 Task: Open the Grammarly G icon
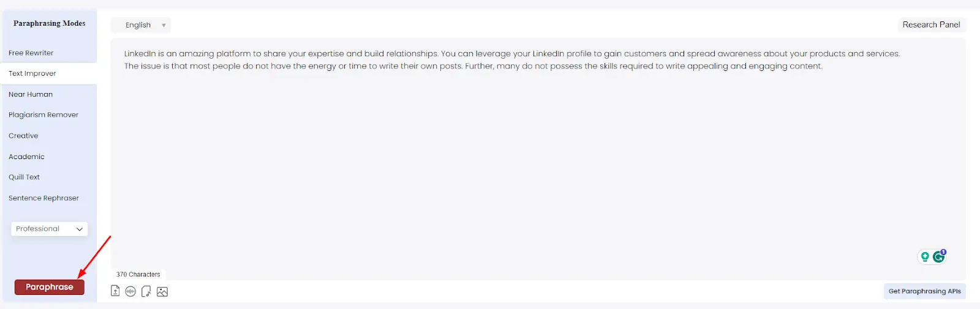coord(939,256)
